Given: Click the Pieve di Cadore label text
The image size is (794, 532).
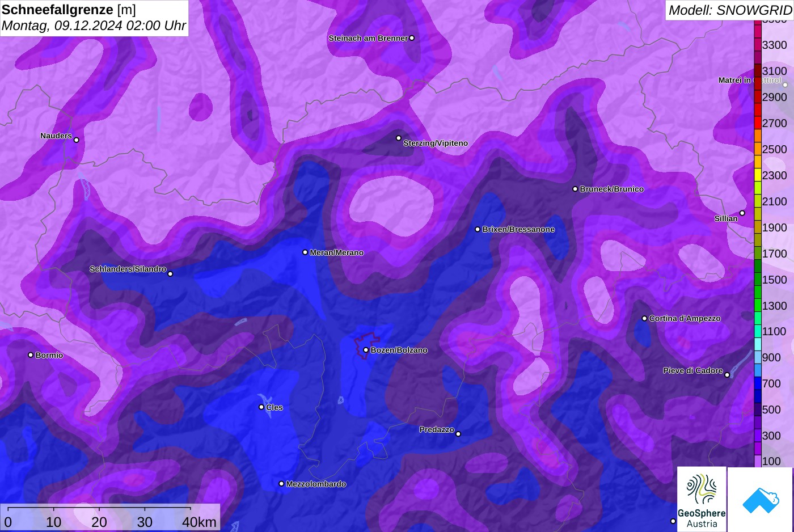Looking at the screenshot, I should (693, 370).
